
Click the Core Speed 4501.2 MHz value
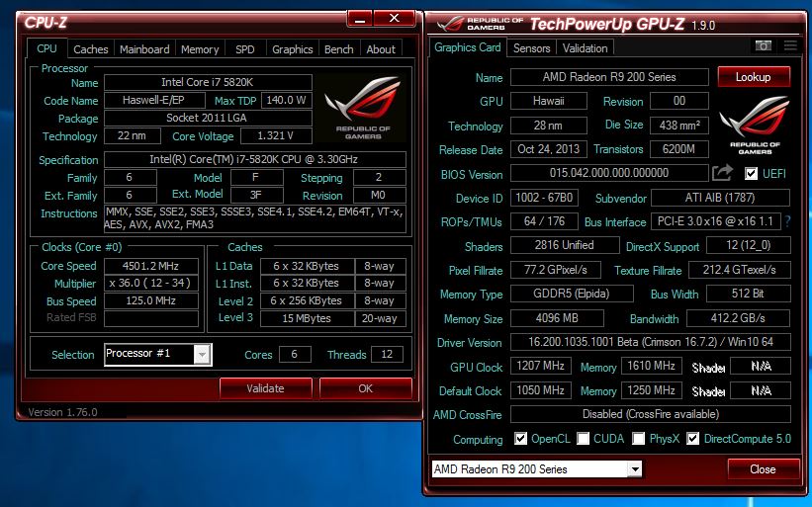click(151, 266)
